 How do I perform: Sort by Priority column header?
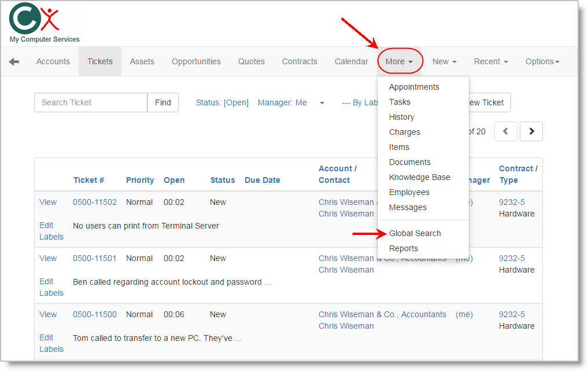[140, 180]
